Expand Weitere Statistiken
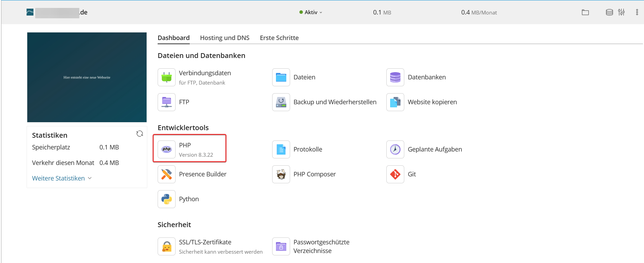 [x=62, y=178]
